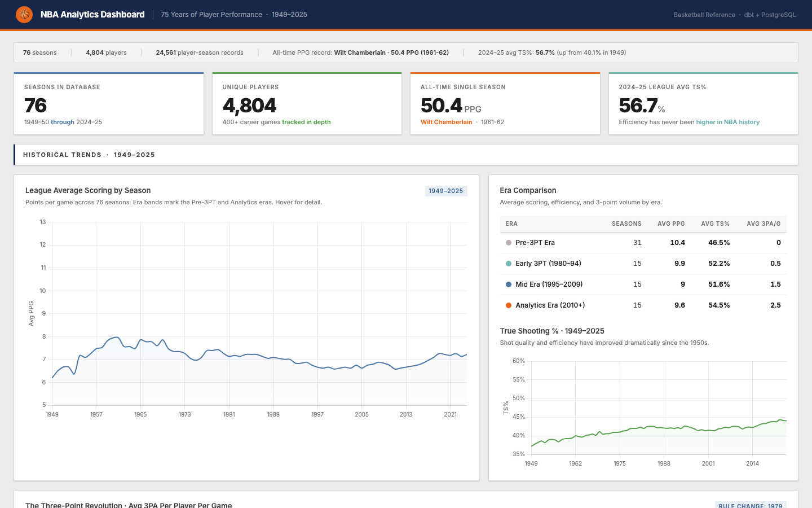Click the orange accent bar on the 50.4 PPG card
The width and height of the screenshot is (812, 508).
tap(505, 72)
